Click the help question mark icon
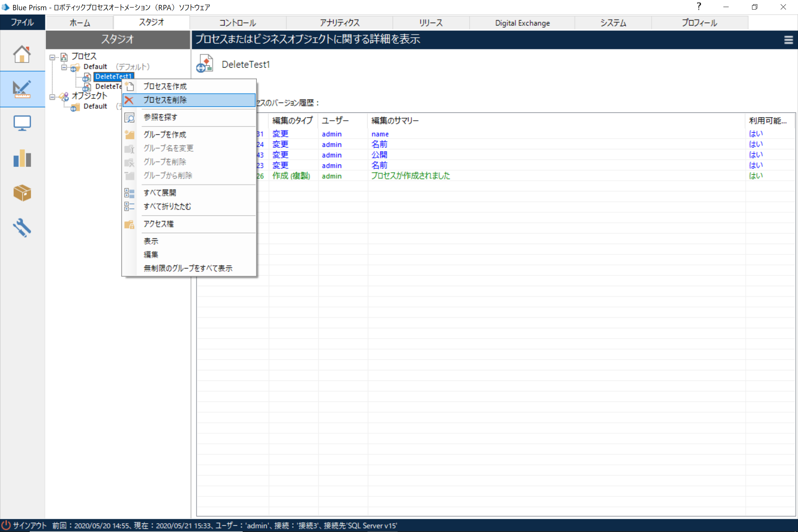Screen dimensions: 798x532 click(699, 6)
